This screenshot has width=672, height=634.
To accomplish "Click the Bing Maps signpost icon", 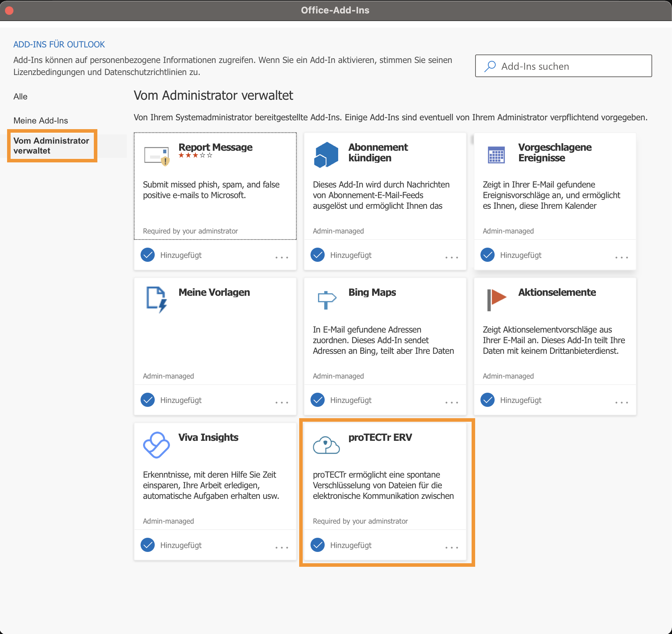I will pos(326,300).
